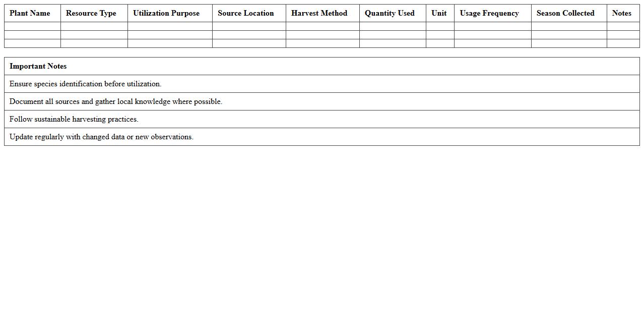
Task: Select the Plant Name column header
Action: pos(32,13)
